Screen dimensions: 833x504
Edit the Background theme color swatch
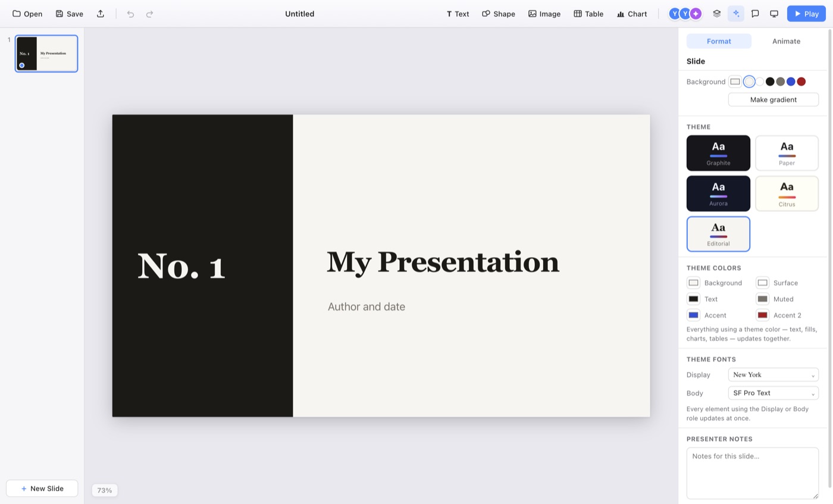(693, 283)
